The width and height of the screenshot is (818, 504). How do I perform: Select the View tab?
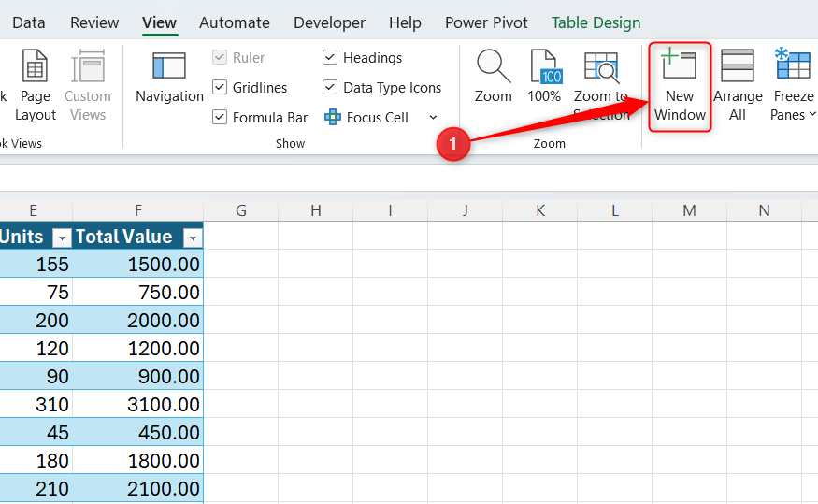[159, 23]
